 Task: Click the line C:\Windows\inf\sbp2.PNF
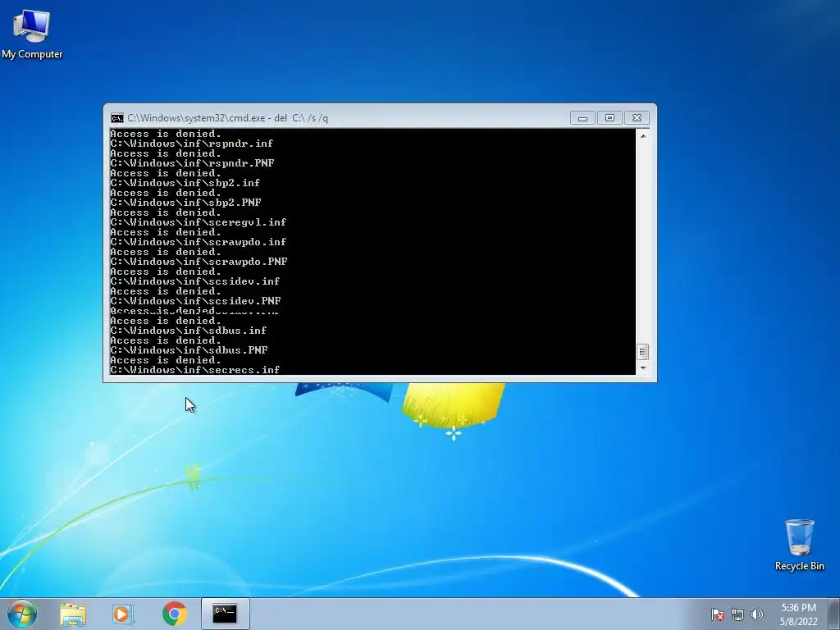point(185,203)
